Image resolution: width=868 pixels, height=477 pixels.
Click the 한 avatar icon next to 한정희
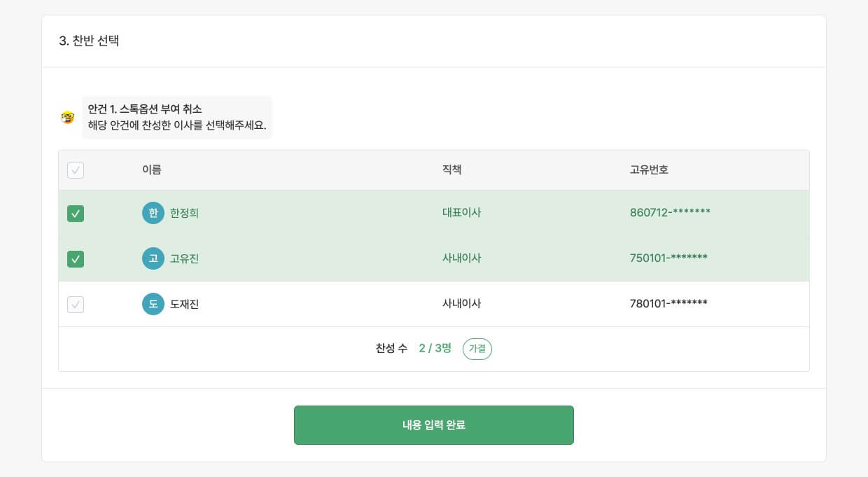153,212
